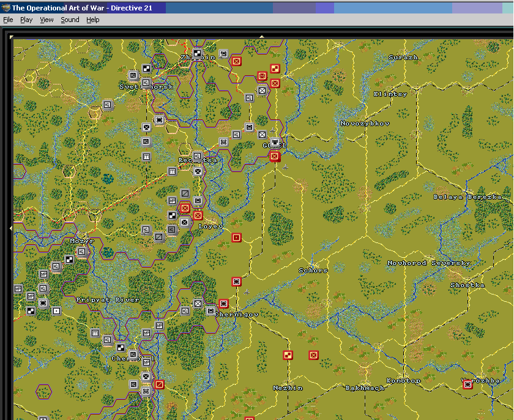Click the Novhorod Seversky town label
514x420 pixels.
[x=429, y=263]
